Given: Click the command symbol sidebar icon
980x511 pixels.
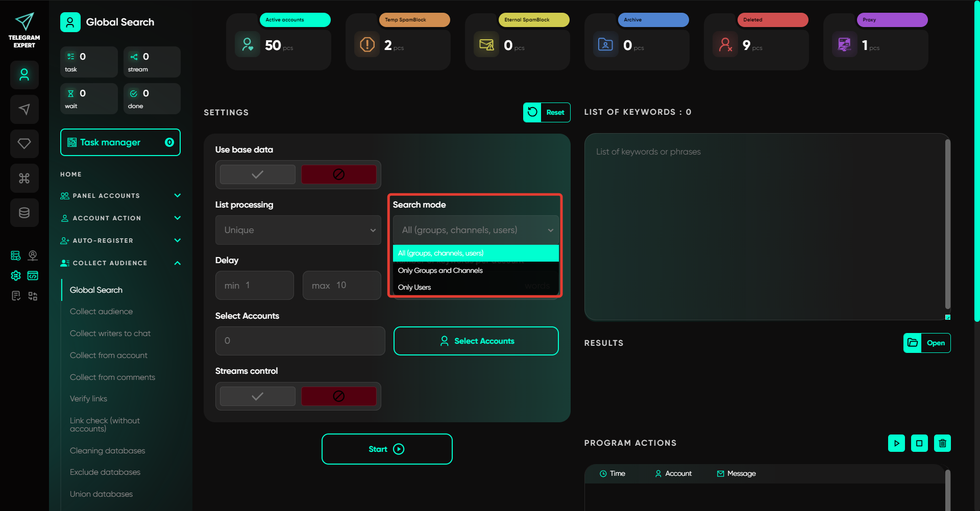Looking at the screenshot, I should click(24, 178).
